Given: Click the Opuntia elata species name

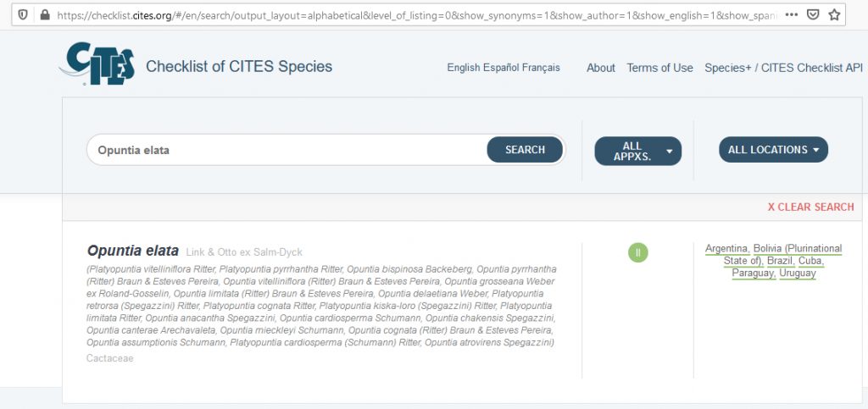Looking at the screenshot, I should pyautogui.click(x=133, y=251).
